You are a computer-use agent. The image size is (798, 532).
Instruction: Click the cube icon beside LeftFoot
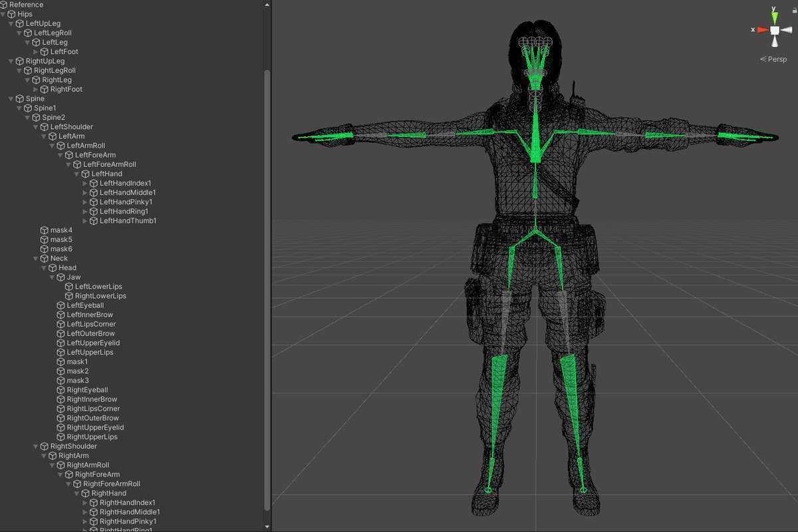tap(45, 52)
